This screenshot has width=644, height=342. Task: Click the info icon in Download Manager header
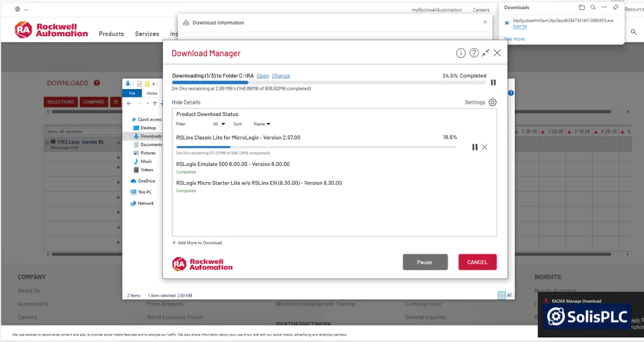click(461, 53)
